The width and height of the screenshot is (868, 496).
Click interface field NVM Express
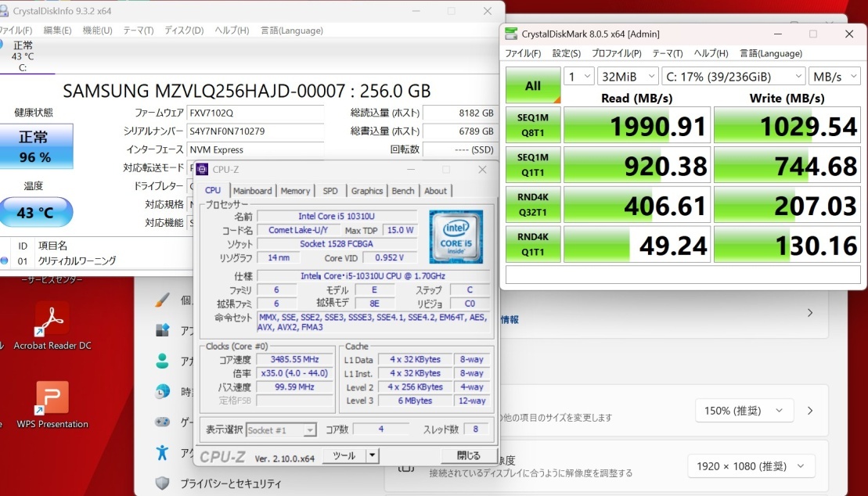(255, 149)
